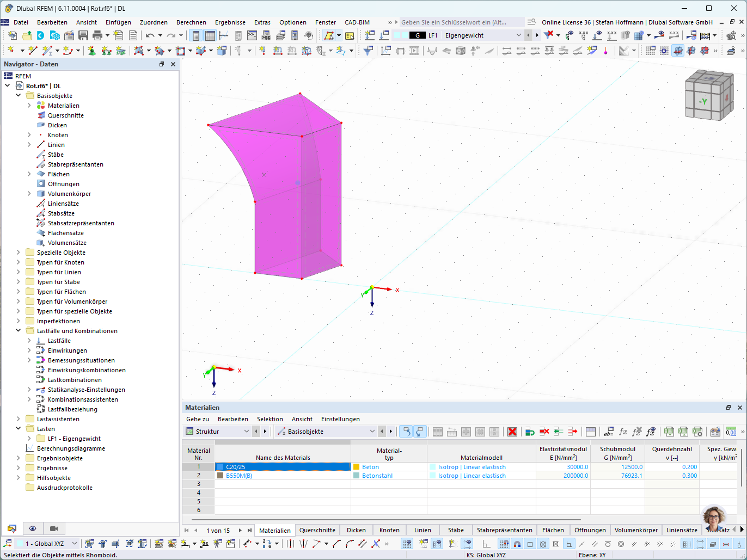Click the keyword search input field
Screen dimensions: 747x560
(x=462, y=22)
